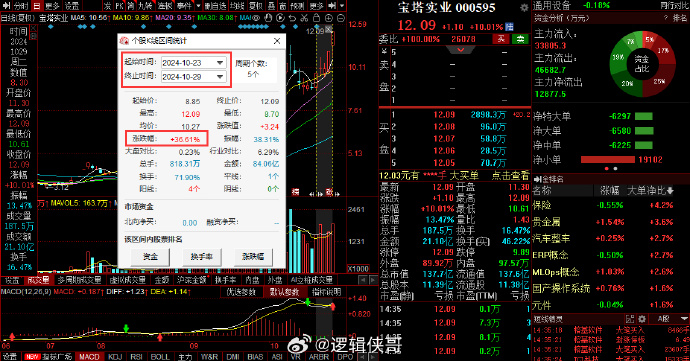The width and height of the screenshot is (690, 361).
Task: Click the collapse arrow icon before 分时
Action: pos(7,6)
